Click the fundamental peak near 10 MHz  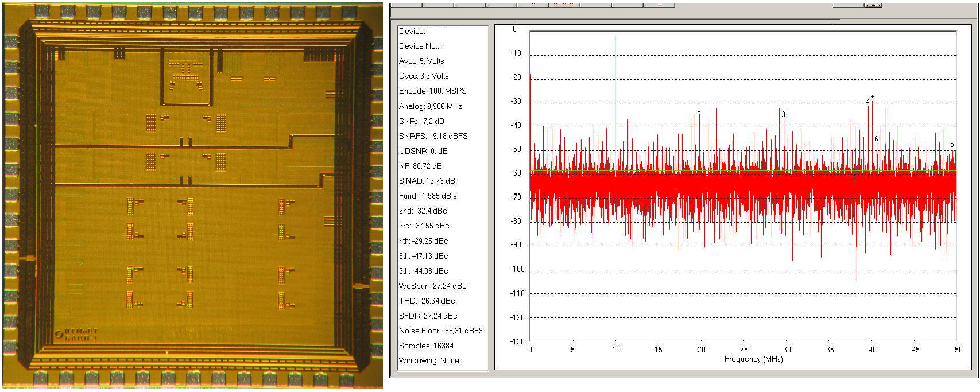coord(615,103)
